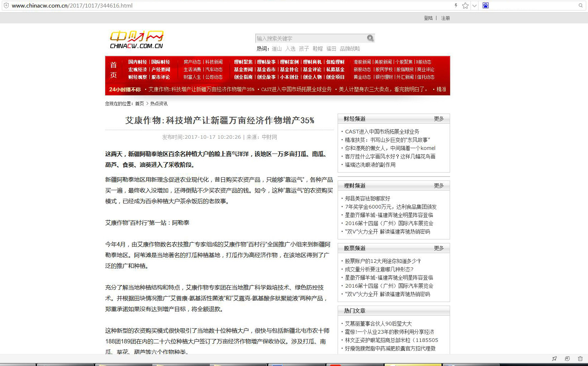The image size is (588, 366).
Task: Click ticker headline CAST进入中国市场拓展全球业务
Action: [x=296, y=89]
